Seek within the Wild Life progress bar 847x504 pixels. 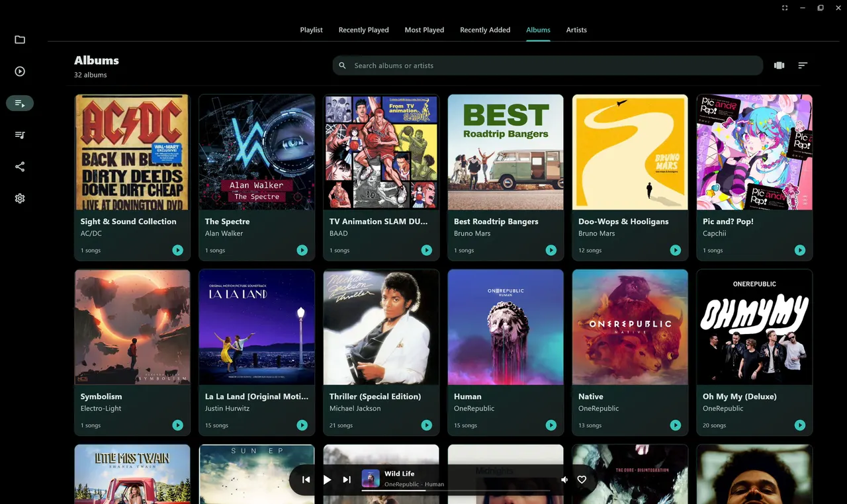click(455, 491)
